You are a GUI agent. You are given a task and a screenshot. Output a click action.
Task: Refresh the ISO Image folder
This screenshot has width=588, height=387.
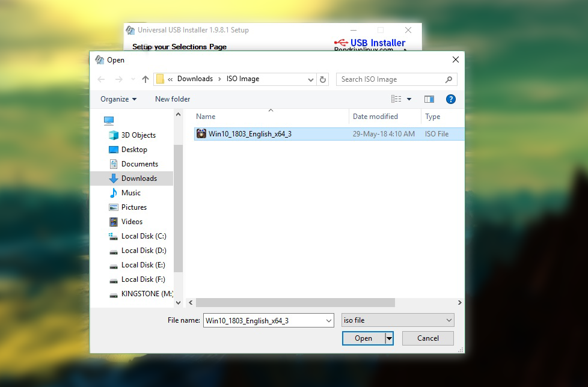tap(322, 79)
